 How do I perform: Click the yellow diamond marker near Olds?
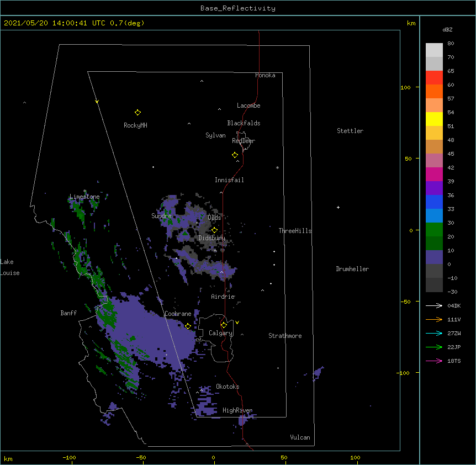pyautogui.click(x=214, y=230)
